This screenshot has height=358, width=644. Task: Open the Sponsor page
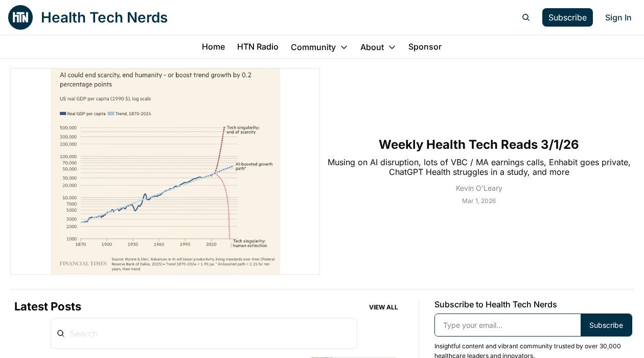pos(425,47)
